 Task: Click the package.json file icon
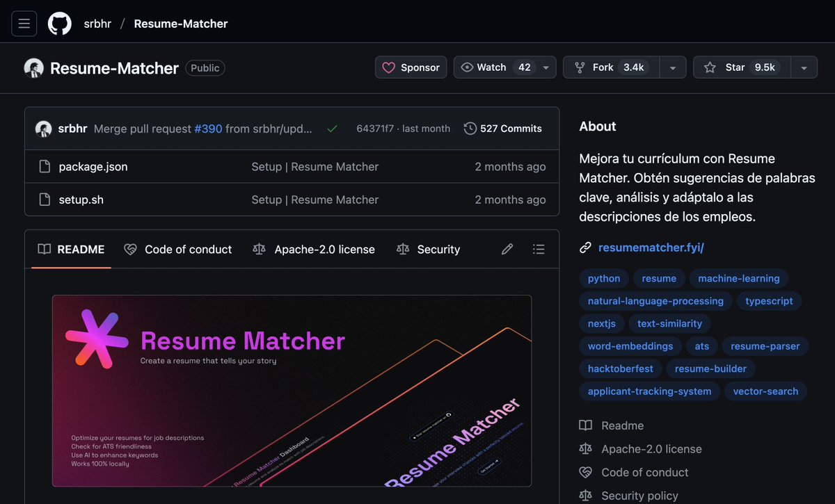click(45, 167)
